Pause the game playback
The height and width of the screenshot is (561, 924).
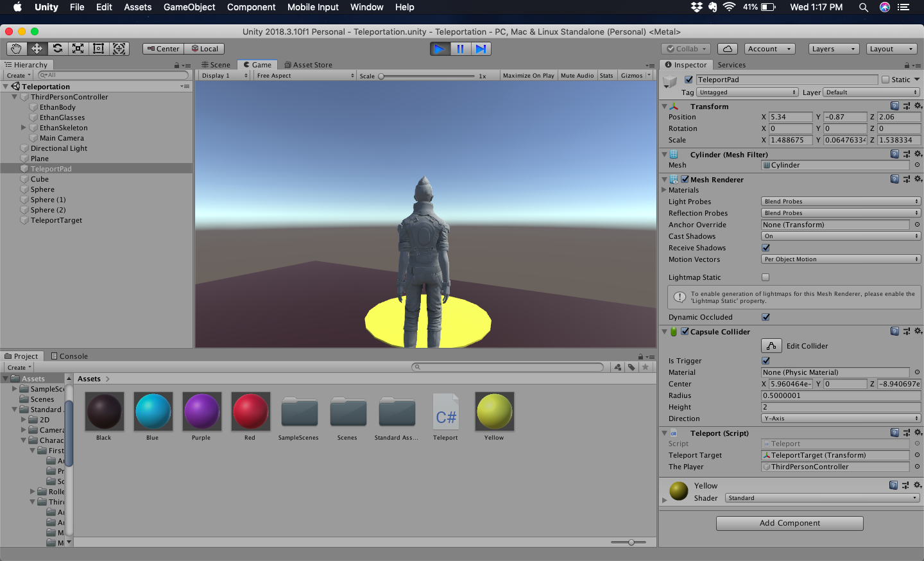pos(460,49)
